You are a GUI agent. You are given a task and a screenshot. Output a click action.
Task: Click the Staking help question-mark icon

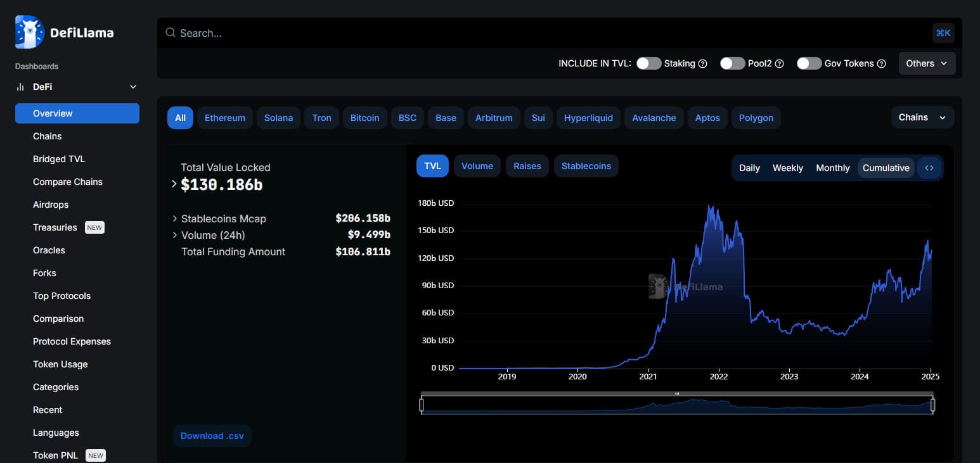[702, 64]
